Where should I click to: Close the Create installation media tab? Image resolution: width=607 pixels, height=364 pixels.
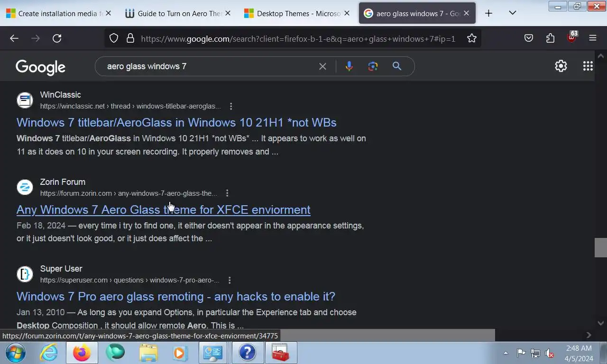pyautogui.click(x=108, y=13)
